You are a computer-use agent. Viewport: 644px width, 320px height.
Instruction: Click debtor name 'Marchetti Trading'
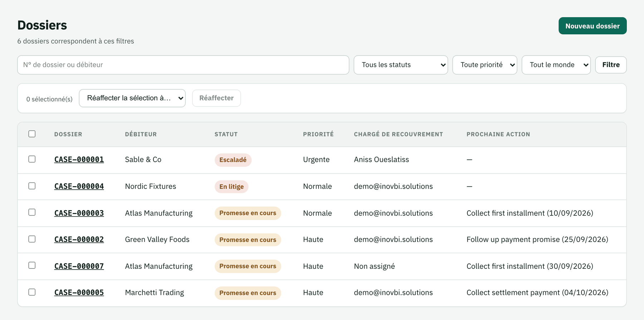(155, 293)
